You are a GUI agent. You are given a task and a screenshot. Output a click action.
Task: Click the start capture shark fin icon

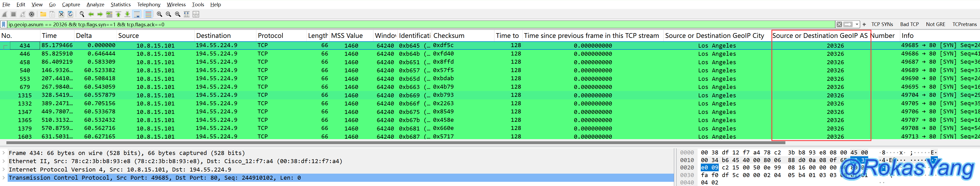coord(4,14)
